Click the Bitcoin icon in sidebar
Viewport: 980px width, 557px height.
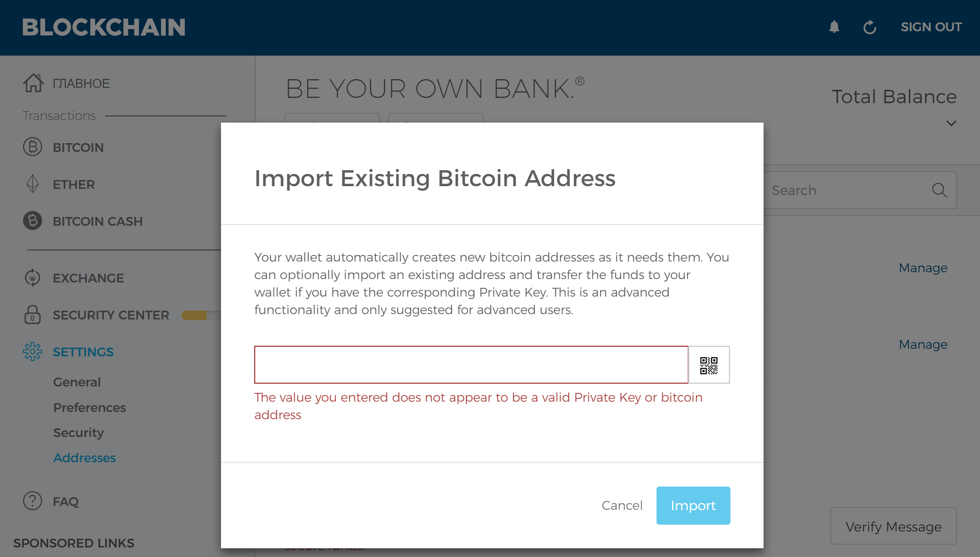pyautogui.click(x=32, y=147)
